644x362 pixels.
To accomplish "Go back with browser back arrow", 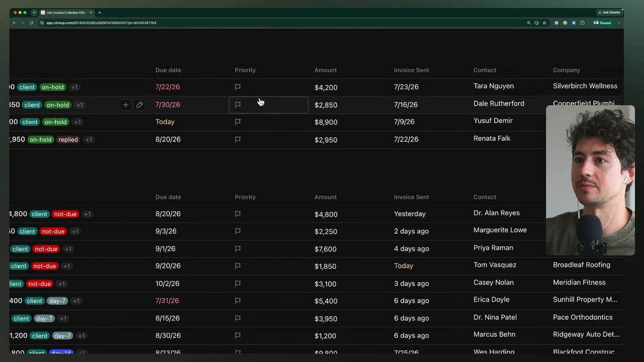I will tap(14, 23).
